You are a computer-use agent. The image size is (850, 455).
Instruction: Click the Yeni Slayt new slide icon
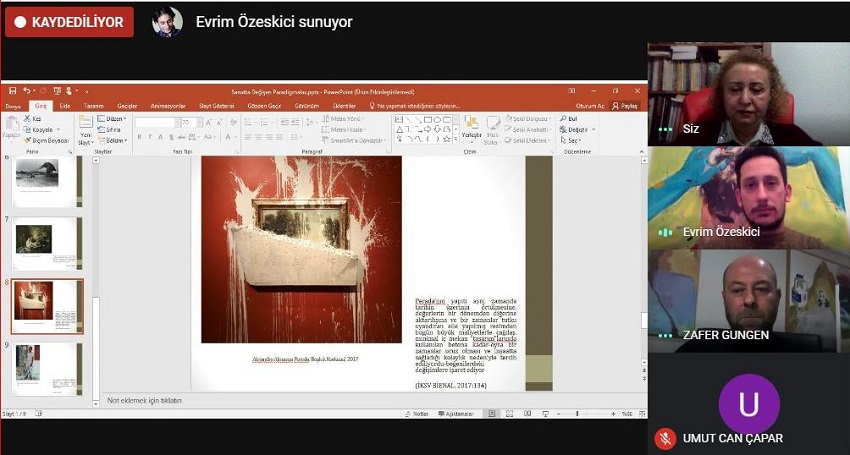coord(86,124)
